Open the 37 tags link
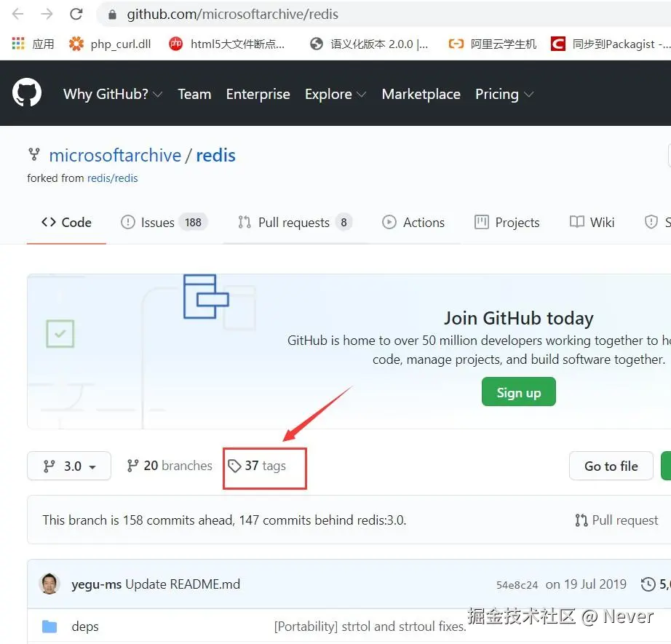 point(257,466)
